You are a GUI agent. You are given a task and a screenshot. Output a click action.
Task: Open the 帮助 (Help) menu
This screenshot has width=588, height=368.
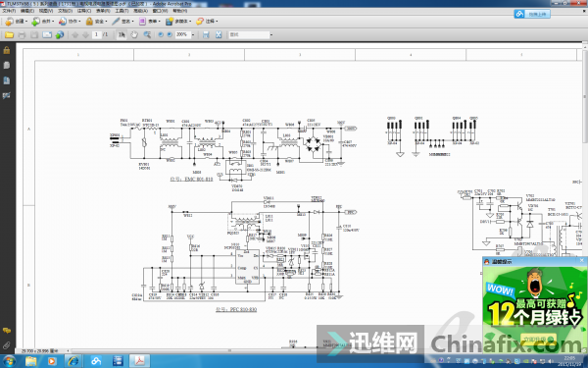pyautogui.click(x=179, y=11)
